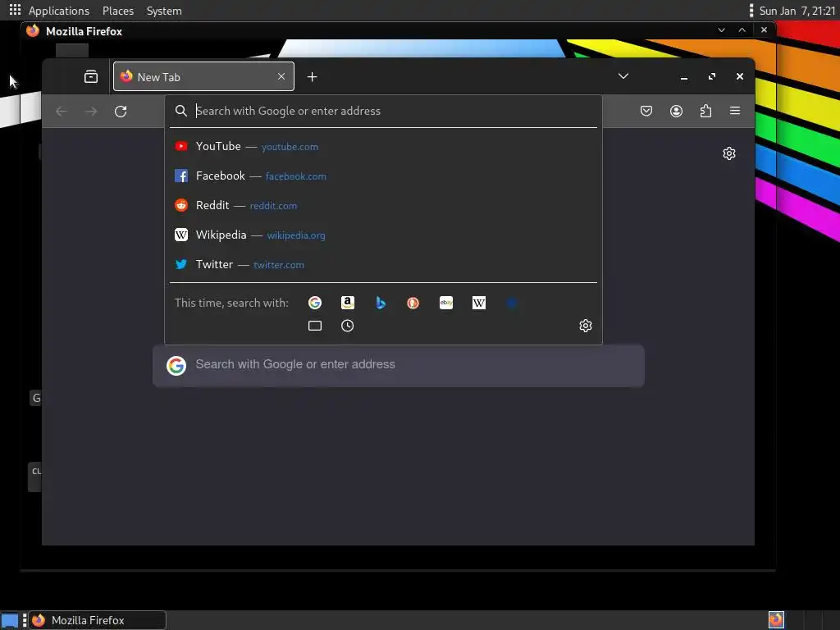Screen dimensions: 840x630
Task: Open the Firefox application hamburger menu
Action: point(735,111)
